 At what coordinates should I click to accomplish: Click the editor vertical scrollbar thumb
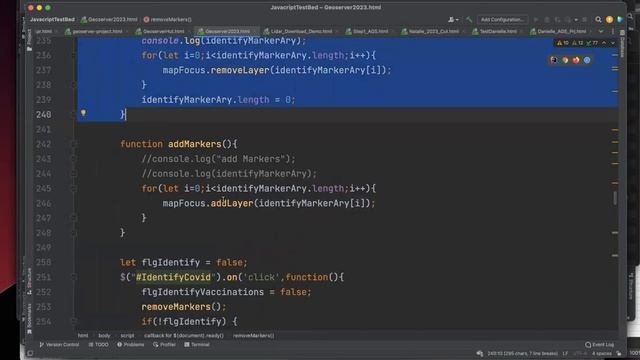coord(615,198)
